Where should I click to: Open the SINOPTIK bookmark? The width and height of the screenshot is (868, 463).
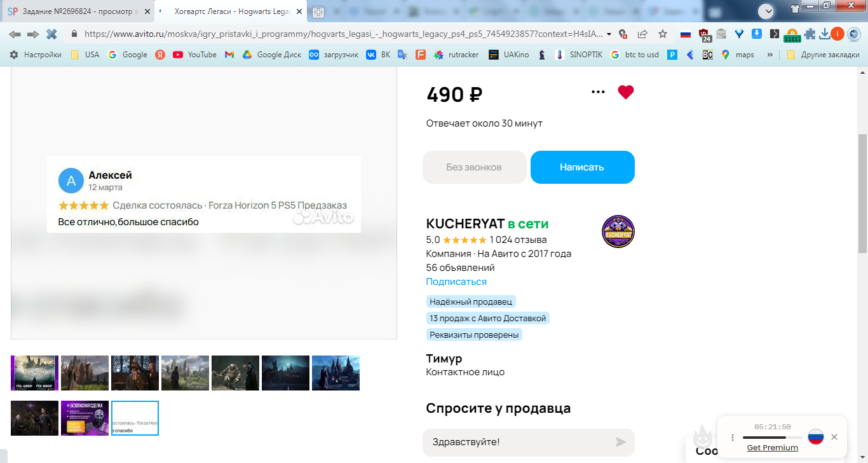580,55
